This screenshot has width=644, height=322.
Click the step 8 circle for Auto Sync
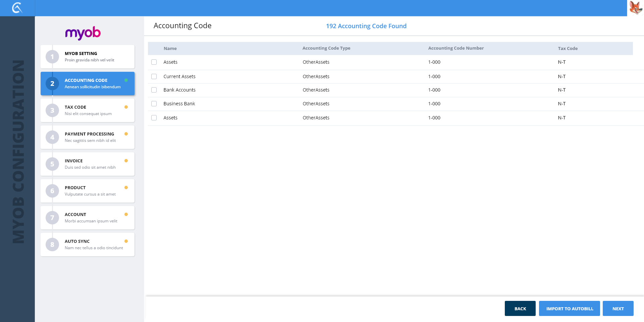coord(52,245)
